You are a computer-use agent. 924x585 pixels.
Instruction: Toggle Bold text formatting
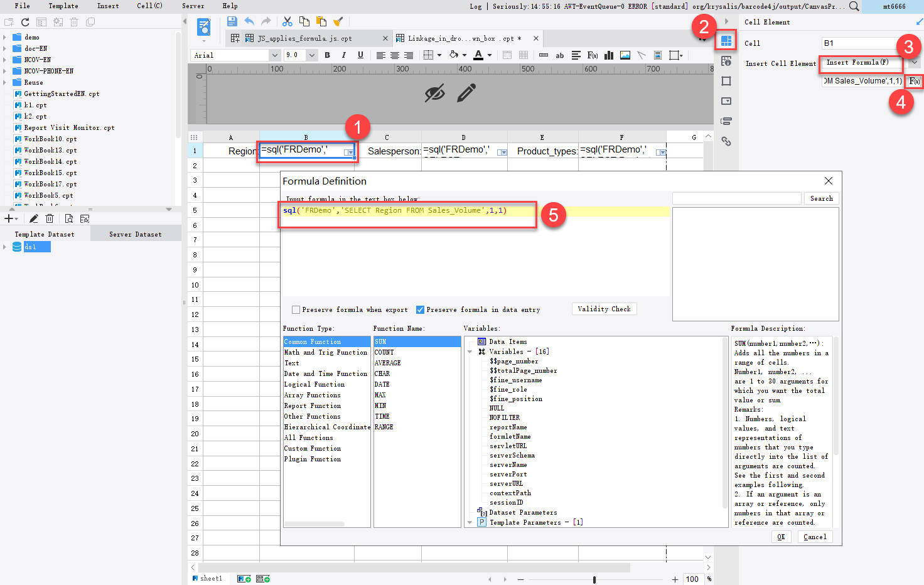(x=327, y=55)
